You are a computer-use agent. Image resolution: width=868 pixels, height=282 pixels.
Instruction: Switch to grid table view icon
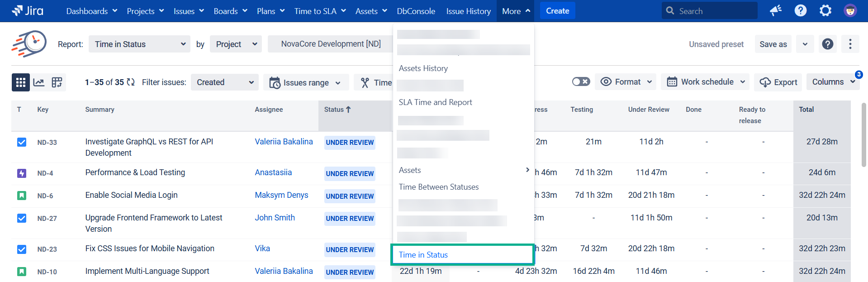click(x=21, y=82)
